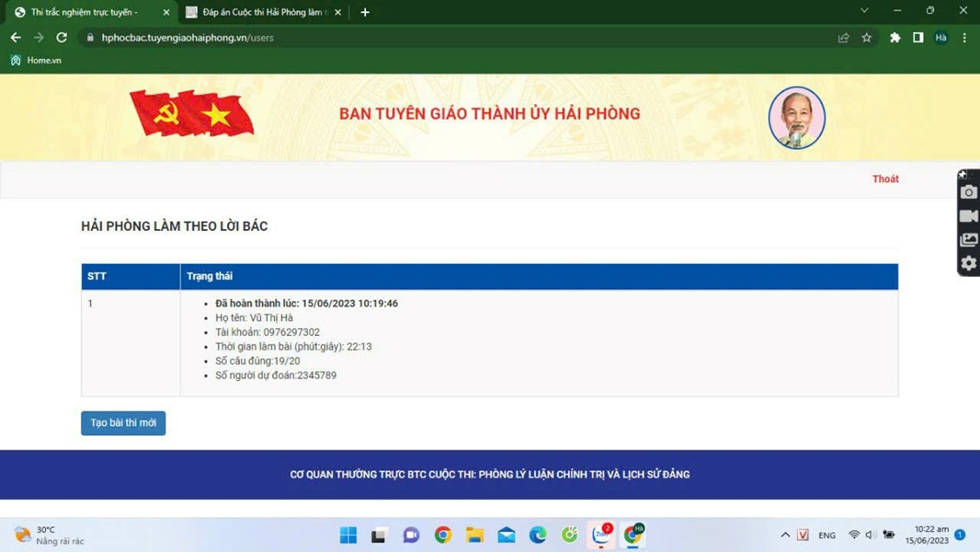Pin the floating capture toolbar
This screenshot has width=980, height=552.
(x=963, y=175)
